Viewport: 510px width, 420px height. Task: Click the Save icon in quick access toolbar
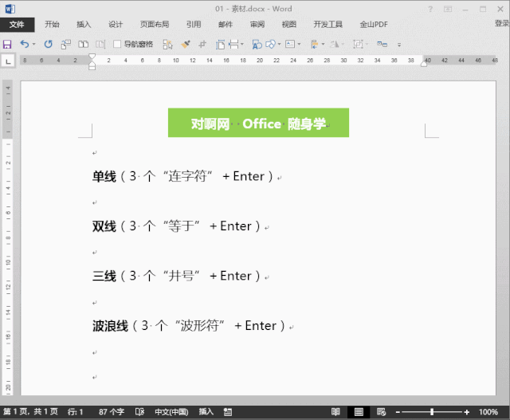click(7, 44)
